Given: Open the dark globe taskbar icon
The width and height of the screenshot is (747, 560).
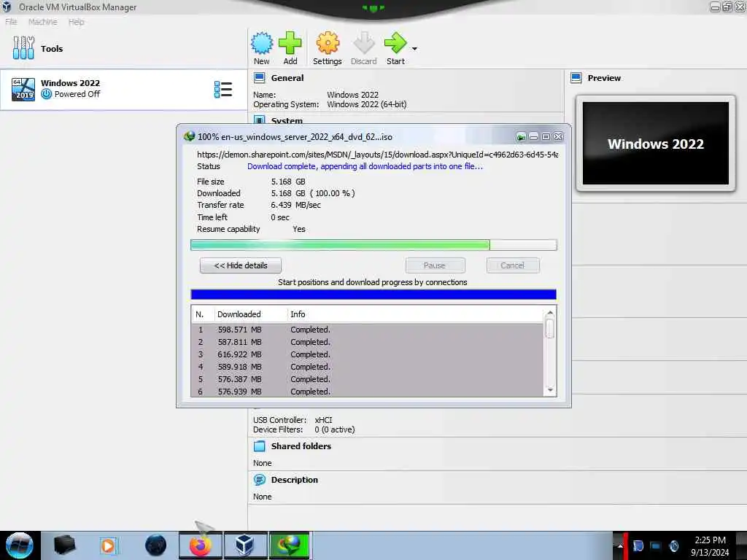Looking at the screenshot, I should [155, 545].
